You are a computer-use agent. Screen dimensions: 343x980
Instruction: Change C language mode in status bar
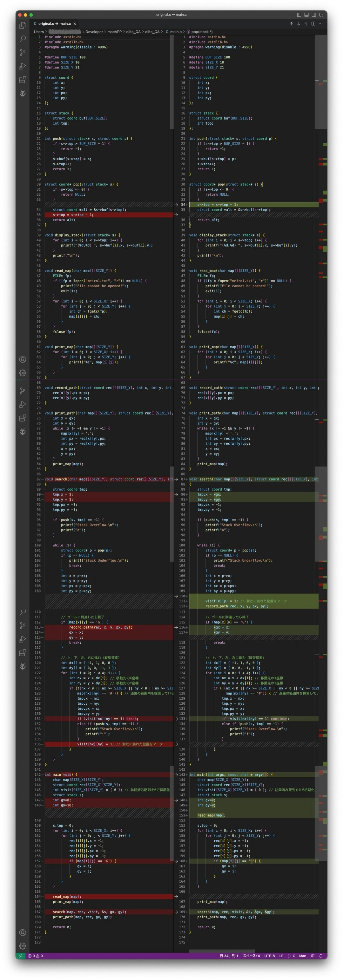point(291,955)
